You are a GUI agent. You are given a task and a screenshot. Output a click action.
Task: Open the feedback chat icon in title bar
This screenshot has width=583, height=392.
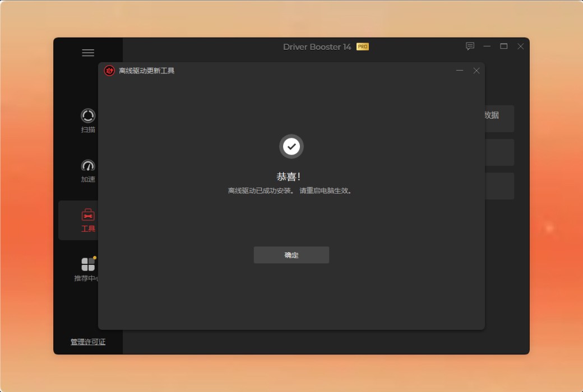pos(470,46)
